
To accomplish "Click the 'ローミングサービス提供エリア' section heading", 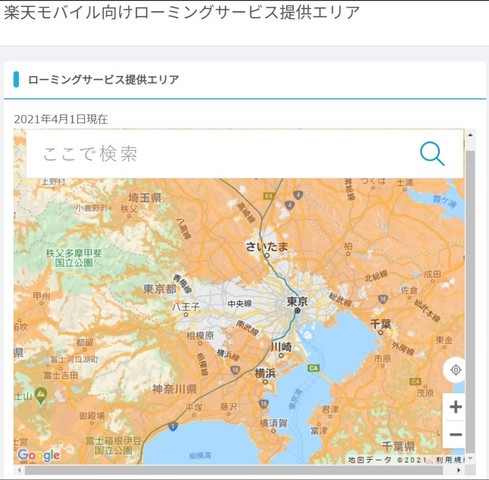I will 103,80.
